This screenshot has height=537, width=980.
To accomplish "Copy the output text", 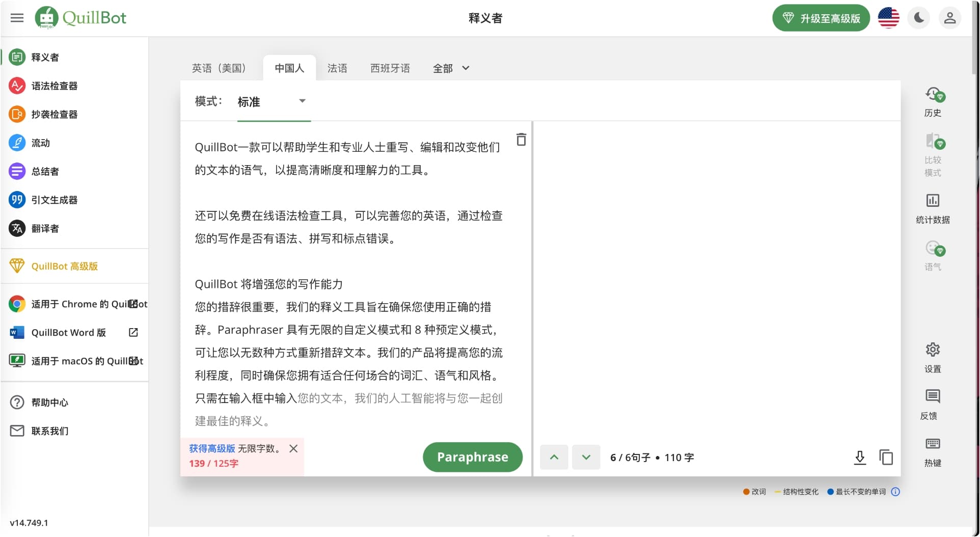I will coord(886,458).
